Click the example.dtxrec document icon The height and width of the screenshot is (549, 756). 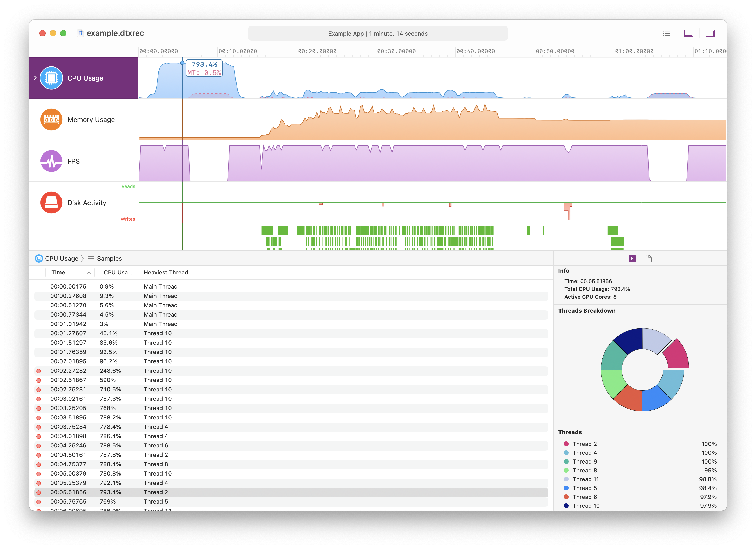point(80,33)
